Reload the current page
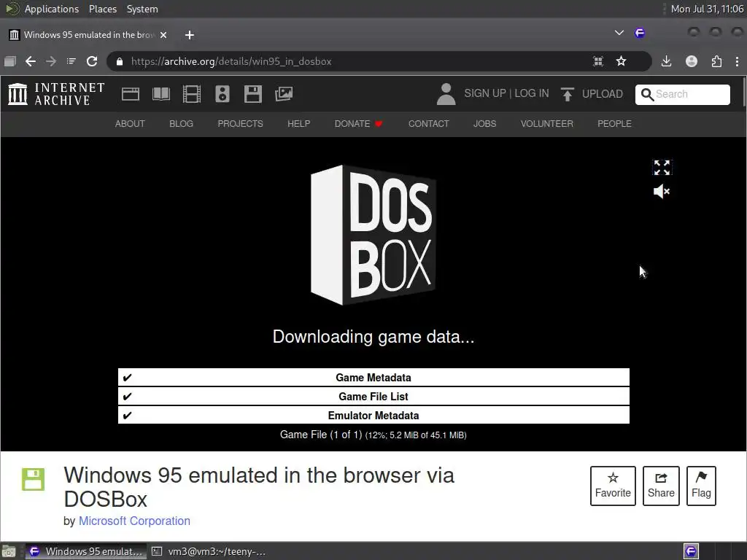This screenshot has height=560, width=747. 92,61
